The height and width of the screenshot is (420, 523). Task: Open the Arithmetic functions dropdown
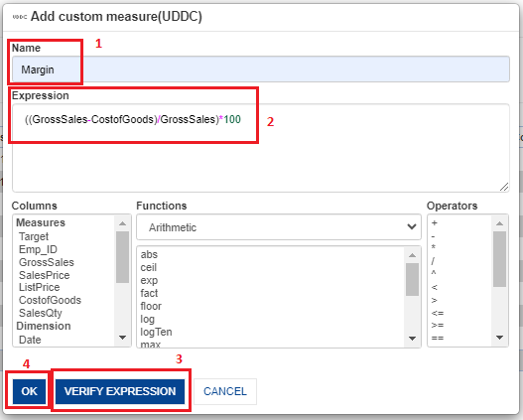click(x=279, y=227)
